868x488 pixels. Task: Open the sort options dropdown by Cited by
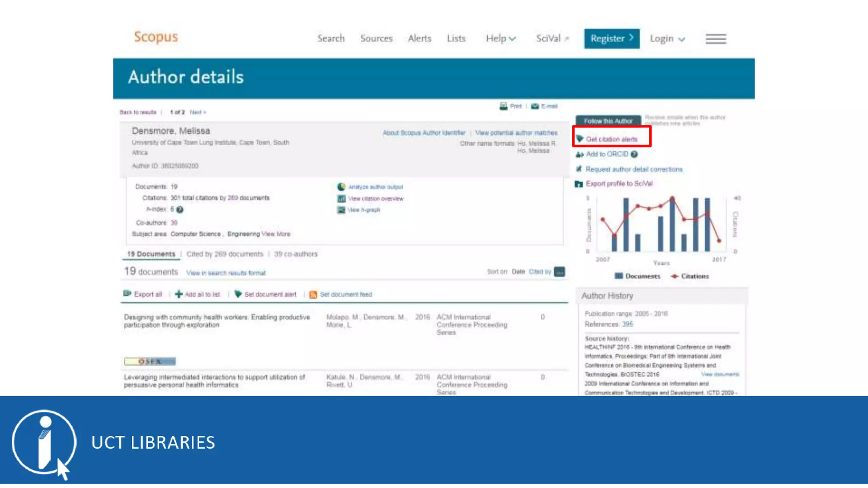coord(559,272)
